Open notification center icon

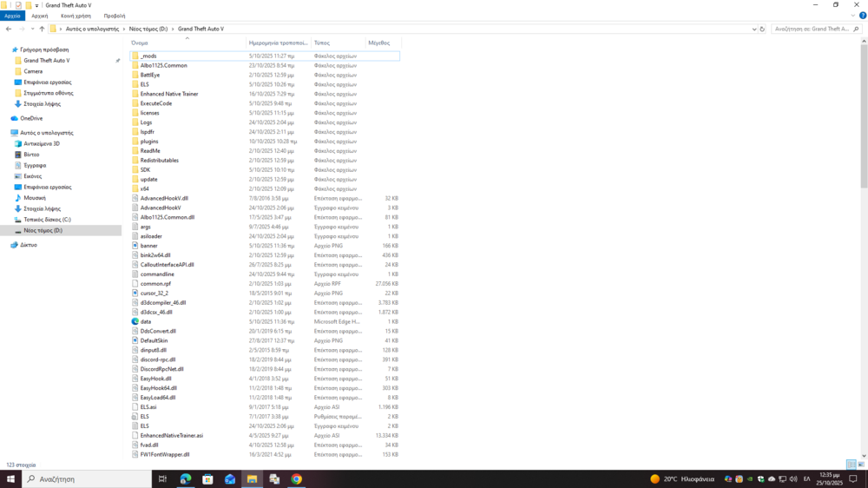853,479
